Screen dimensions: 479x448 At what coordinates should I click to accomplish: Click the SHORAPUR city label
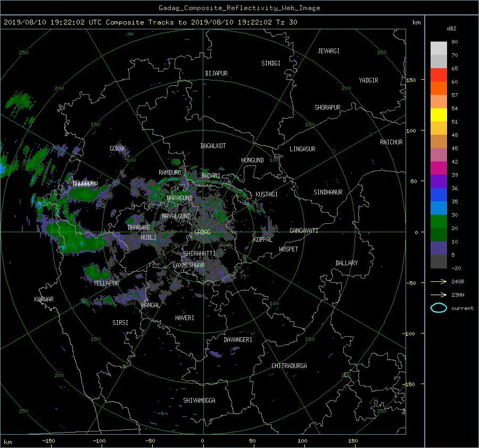(327, 108)
